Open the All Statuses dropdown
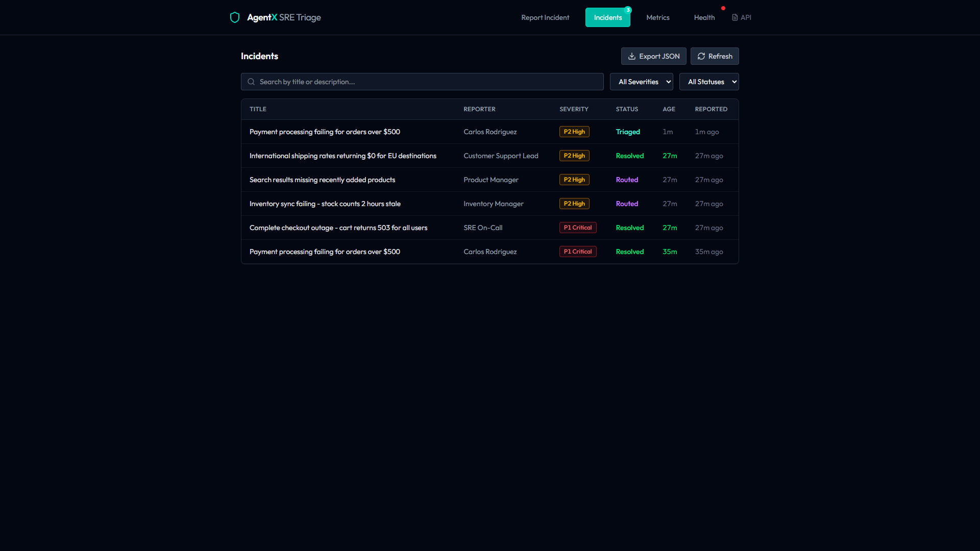The image size is (980, 551). tap(709, 82)
